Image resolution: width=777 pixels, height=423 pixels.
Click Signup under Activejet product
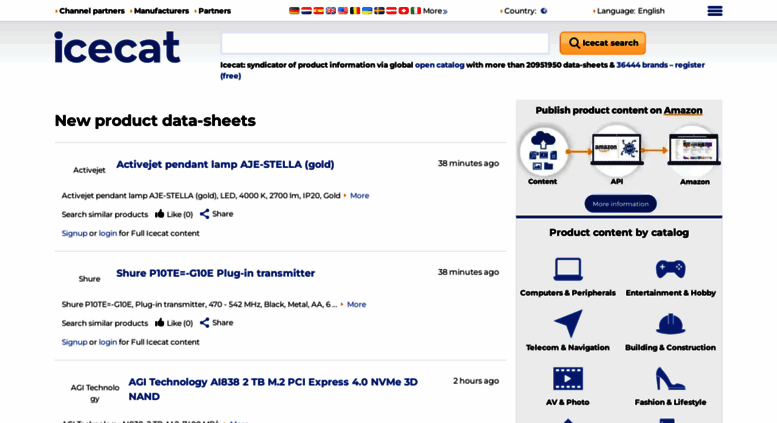click(74, 233)
